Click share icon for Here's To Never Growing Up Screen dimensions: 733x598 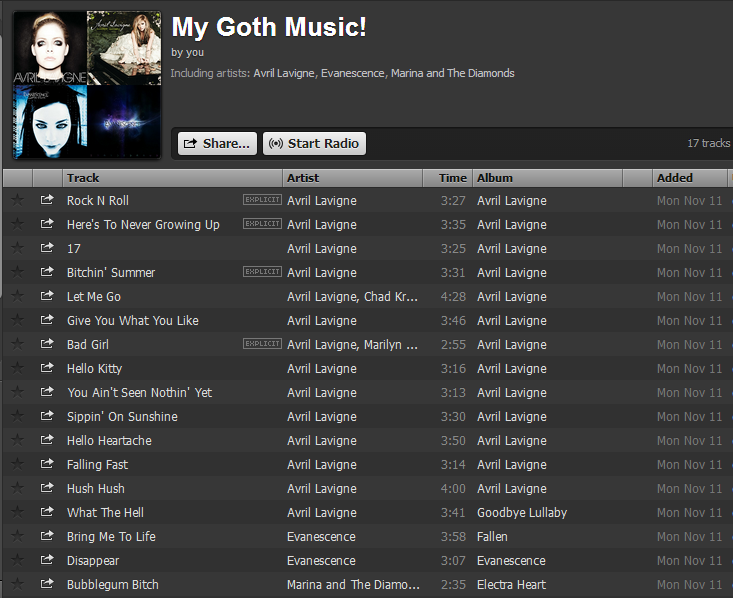(x=47, y=223)
